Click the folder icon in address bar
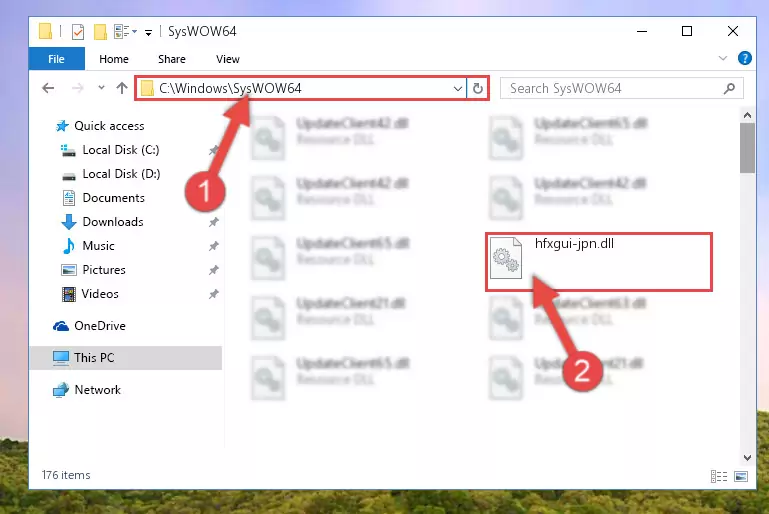This screenshot has width=769, height=514. pos(147,89)
